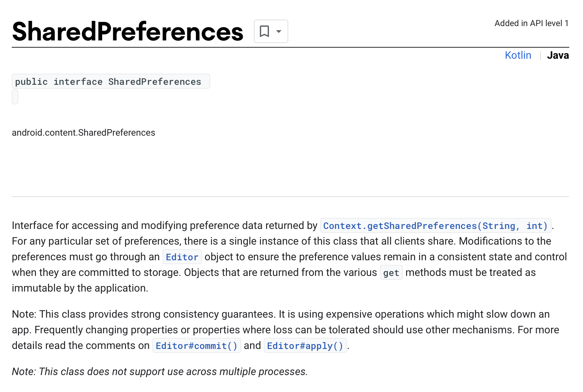The width and height of the screenshot is (583, 392).
Task: Click the Added in API level 1 label
Action: click(x=531, y=23)
